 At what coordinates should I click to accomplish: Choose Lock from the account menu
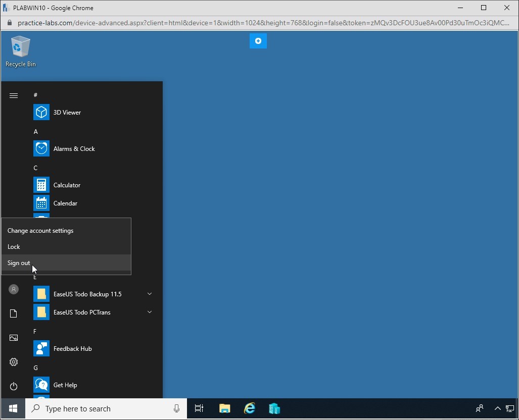click(x=66, y=247)
